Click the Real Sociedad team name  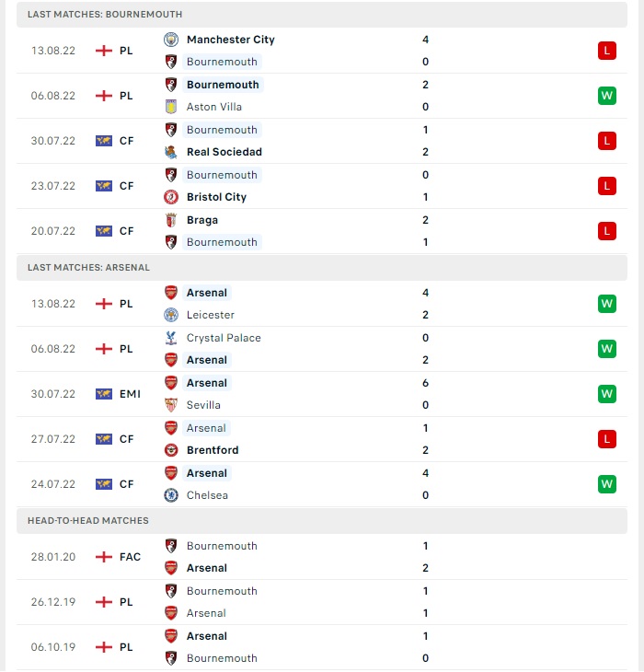[x=224, y=152]
